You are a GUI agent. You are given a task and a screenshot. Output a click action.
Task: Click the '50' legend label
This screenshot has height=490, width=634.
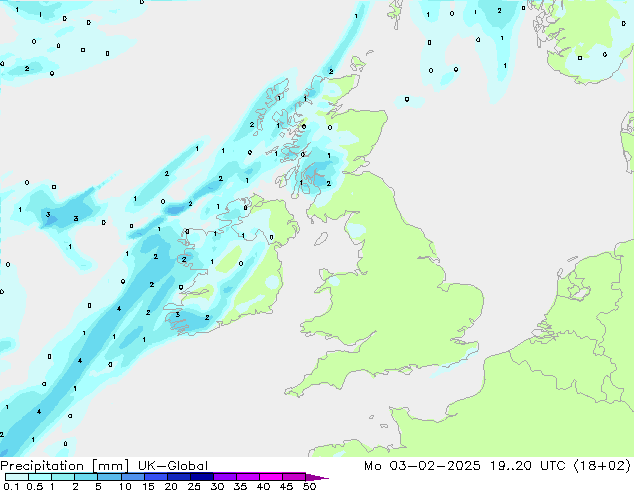click(309, 486)
